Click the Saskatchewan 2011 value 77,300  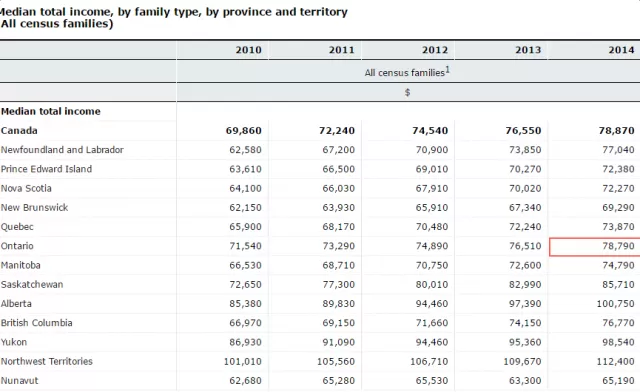338,285
